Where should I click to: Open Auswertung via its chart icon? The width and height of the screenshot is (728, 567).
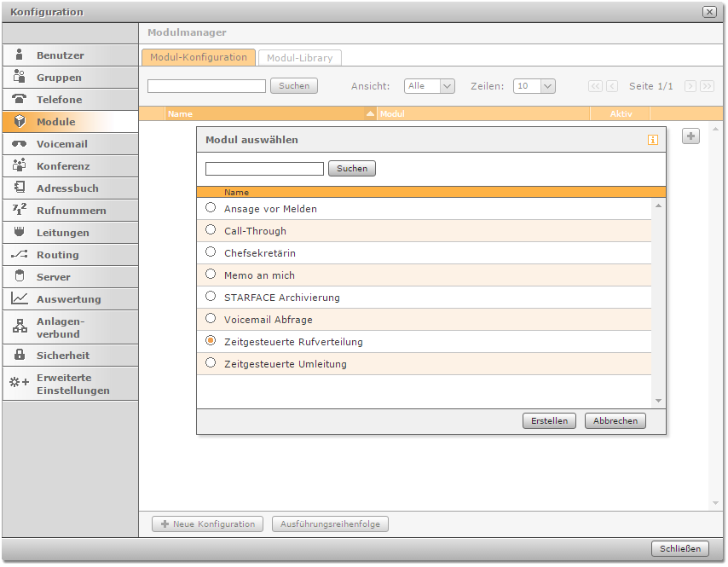pos(19,299)
